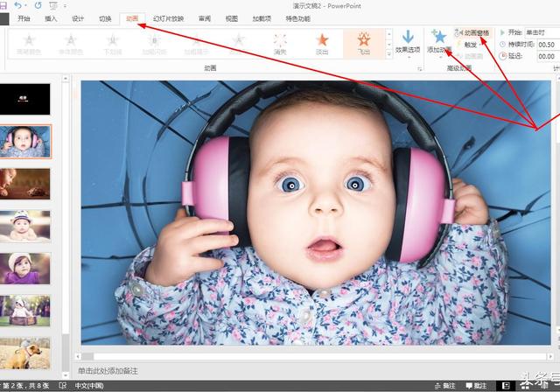Choose the 加粗闪烁 emphasis animation
Screen dimensions: 560x392
click(x=154, y=45)
